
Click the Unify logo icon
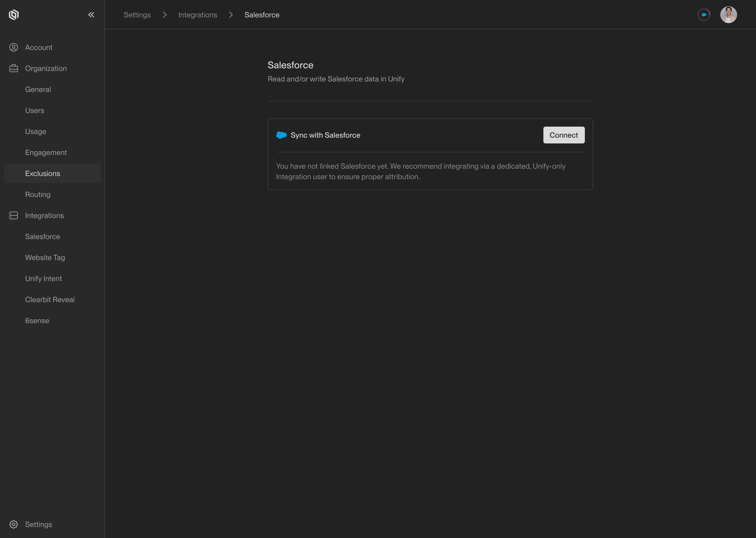point(14,14)
